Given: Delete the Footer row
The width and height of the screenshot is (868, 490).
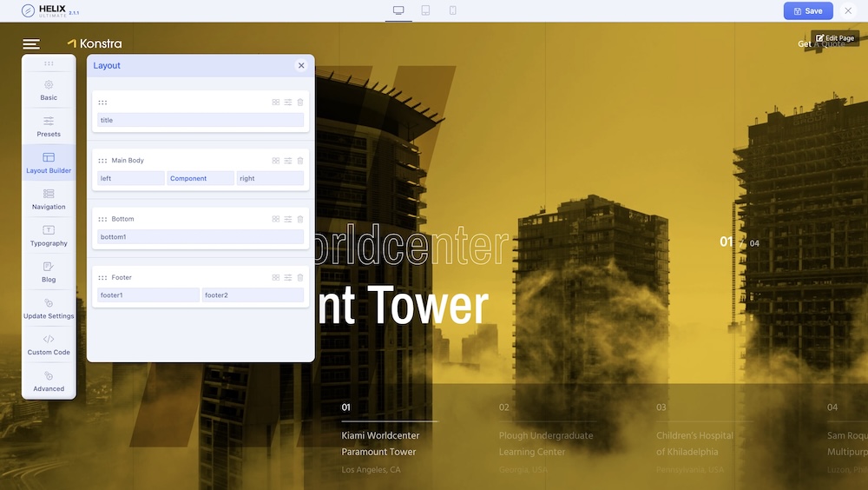Looking at the screenshot, I should (x=300, y=277).
